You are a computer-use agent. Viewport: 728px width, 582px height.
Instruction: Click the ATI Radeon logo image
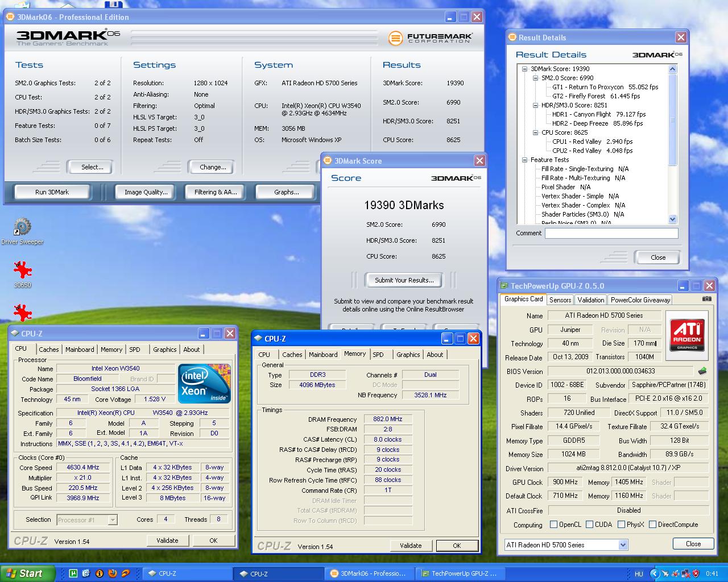(x=686, y=335)
